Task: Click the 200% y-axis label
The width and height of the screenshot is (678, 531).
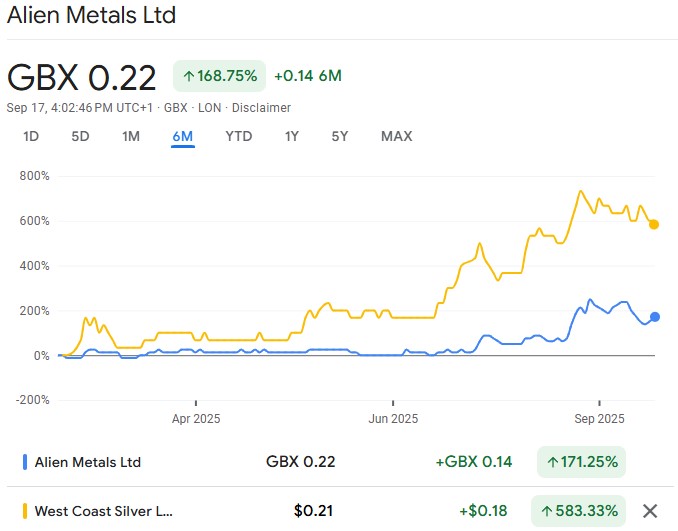Action: pos(35,311)
